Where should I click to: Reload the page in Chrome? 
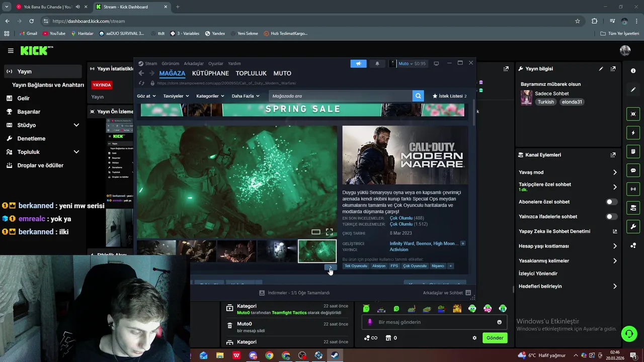(x=31, y=21)
